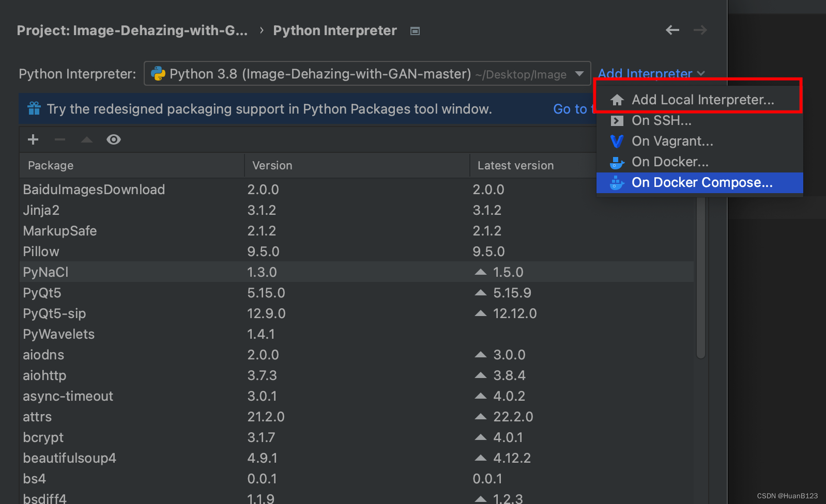Click the install package plus icon
The width and height of the screenshot is (826, 504).
click(33, 139)
